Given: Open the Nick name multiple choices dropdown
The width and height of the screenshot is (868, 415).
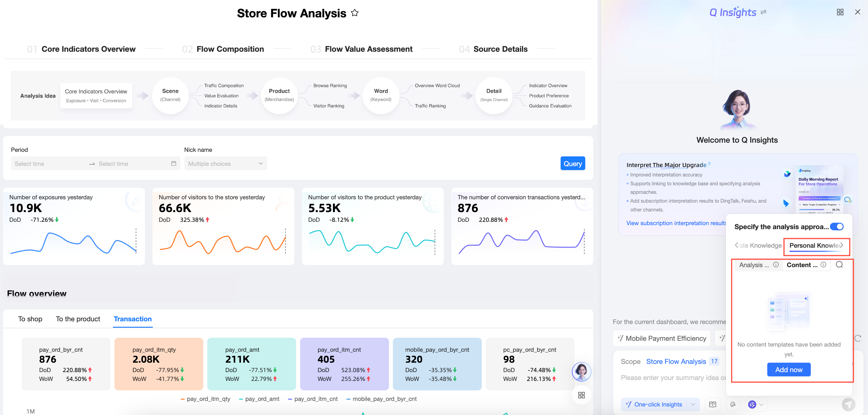Looking at the screenshot, I should click(x=226, y=163).
